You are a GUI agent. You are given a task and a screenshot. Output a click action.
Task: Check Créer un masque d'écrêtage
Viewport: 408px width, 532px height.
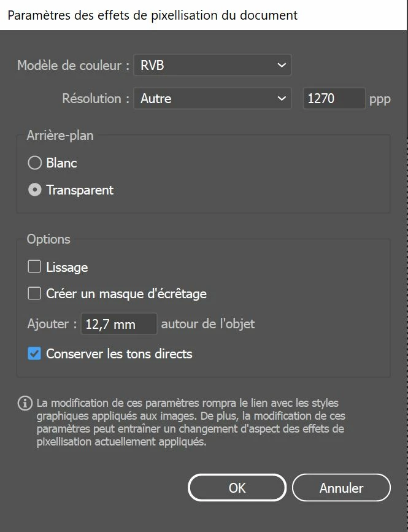point(34,293)
